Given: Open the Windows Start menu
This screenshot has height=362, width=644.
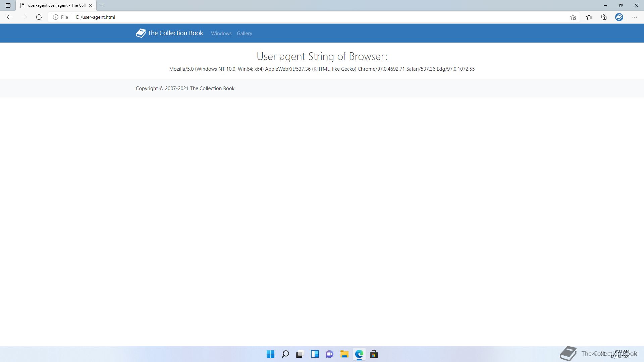Looking at the screenshot, I should (270, 354).
